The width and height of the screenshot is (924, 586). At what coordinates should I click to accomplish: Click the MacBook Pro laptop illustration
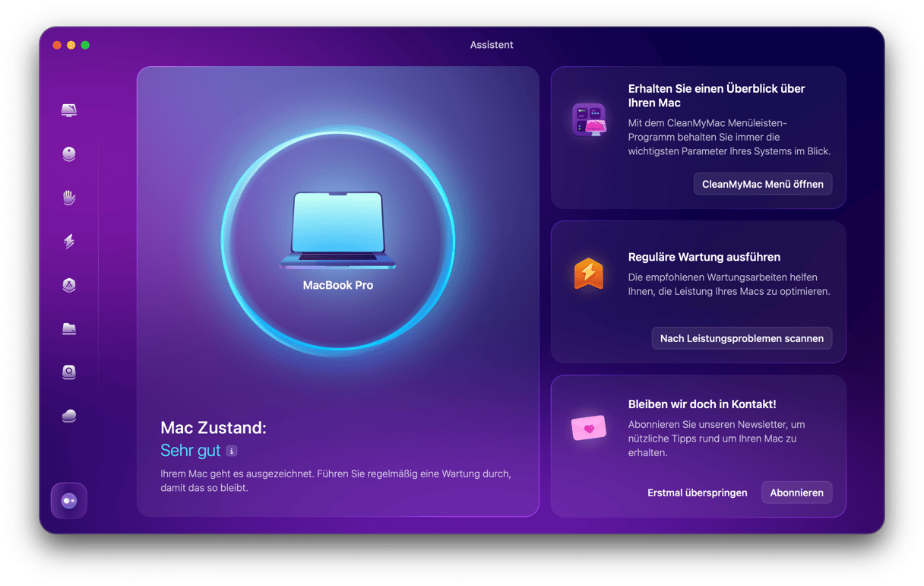pyautogui.click(x=338, y=231)
